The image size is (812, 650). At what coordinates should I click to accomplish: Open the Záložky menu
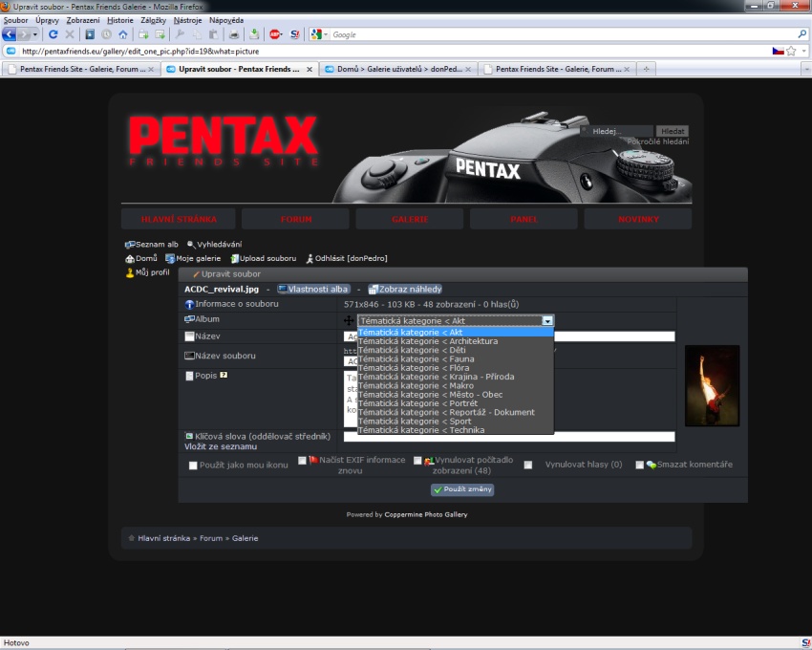pyautogui.click(x=153, y=20)
